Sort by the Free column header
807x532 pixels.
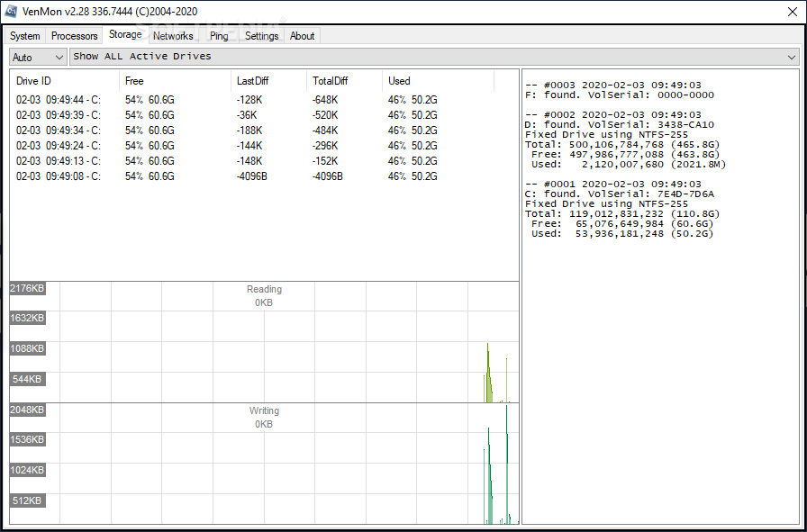(x=175, y=81)
